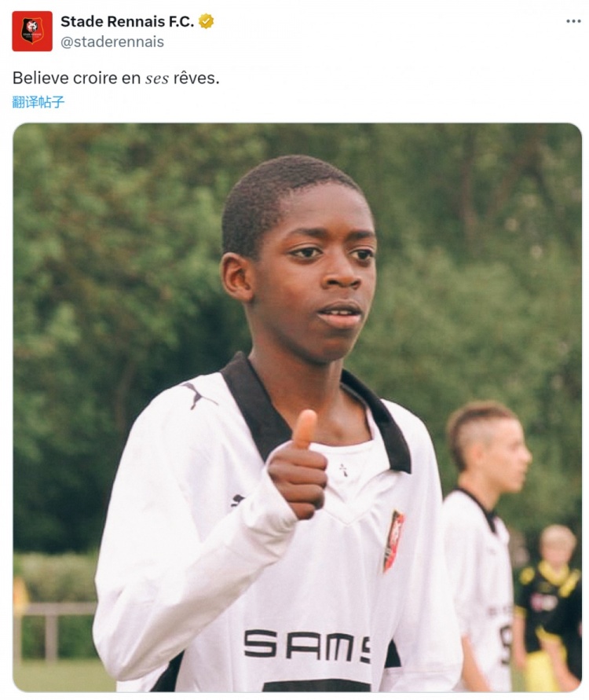The height and width of the screenshot is (700, 589).
Task: Open the attached photo of the boy
Action: 297,407
